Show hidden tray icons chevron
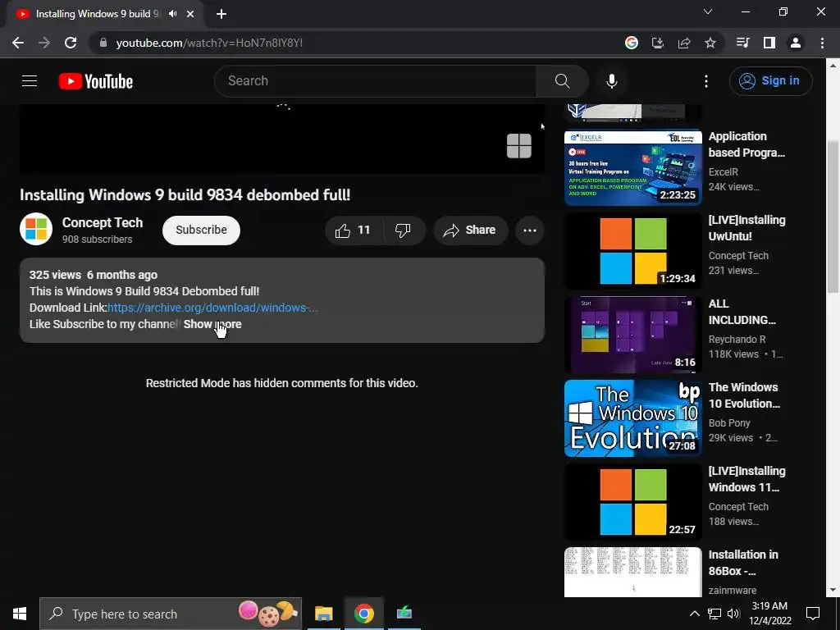This screenshot has height=630, width=840. 694,614
